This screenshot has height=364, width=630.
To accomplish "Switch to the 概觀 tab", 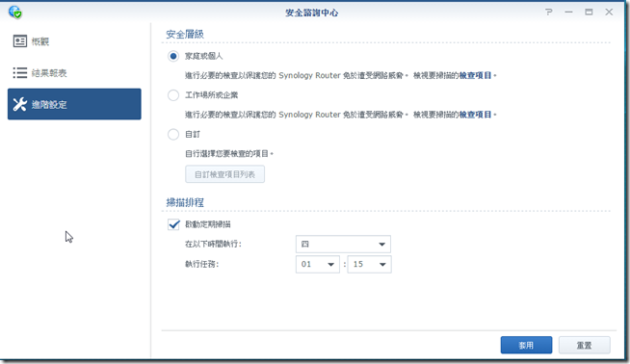I will [x=74, y=41].
